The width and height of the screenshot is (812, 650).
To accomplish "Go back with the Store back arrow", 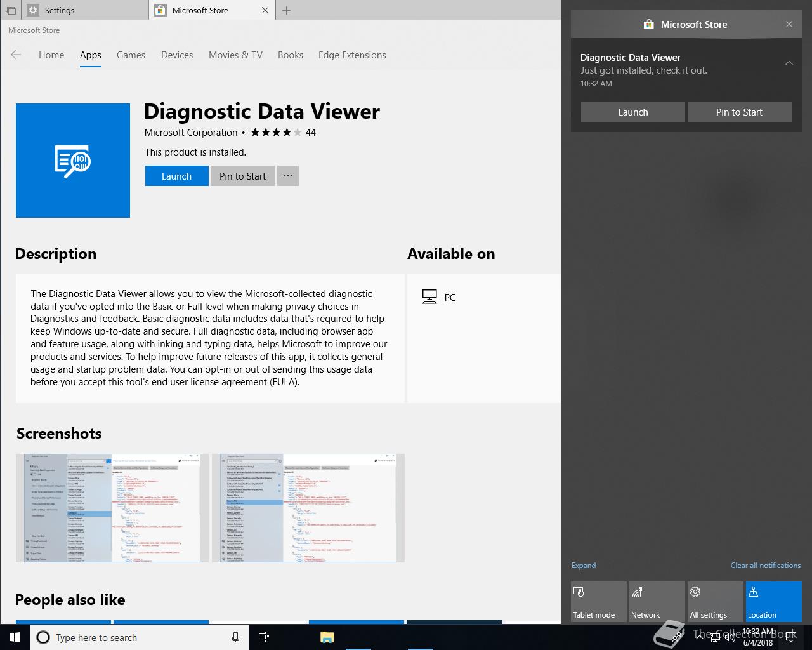I will [16, 55].
